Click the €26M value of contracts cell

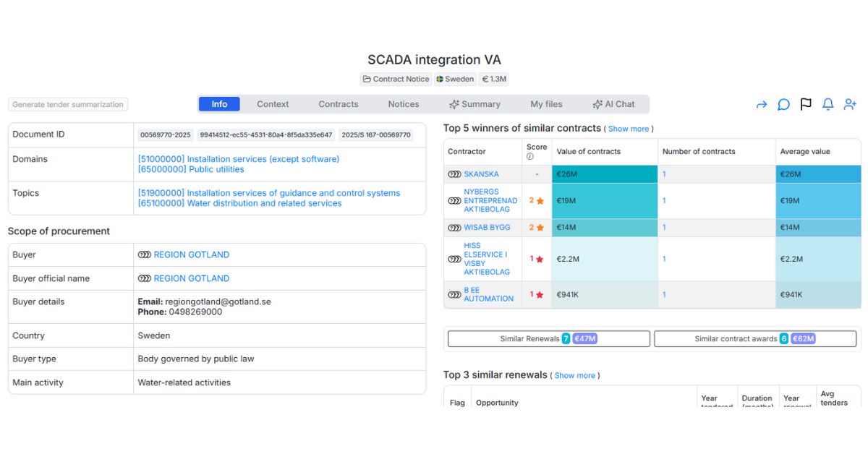pyautogui.click(x=604, y=174)
